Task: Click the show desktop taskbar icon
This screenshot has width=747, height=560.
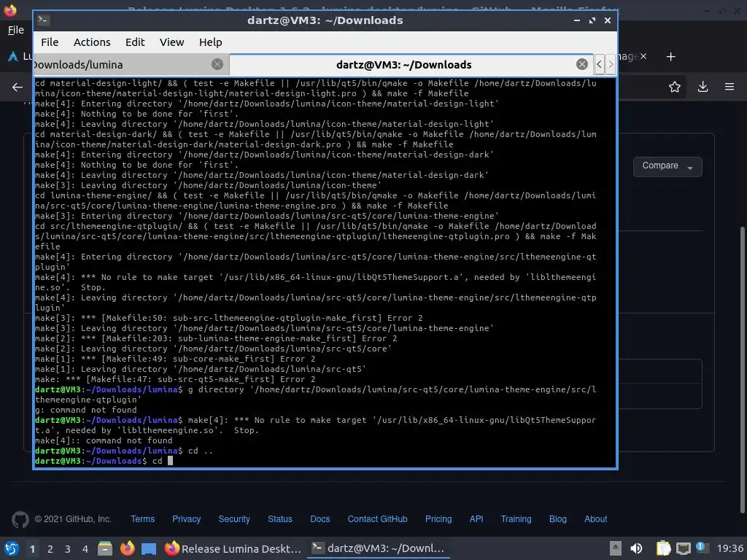Action: coord(149,548)
